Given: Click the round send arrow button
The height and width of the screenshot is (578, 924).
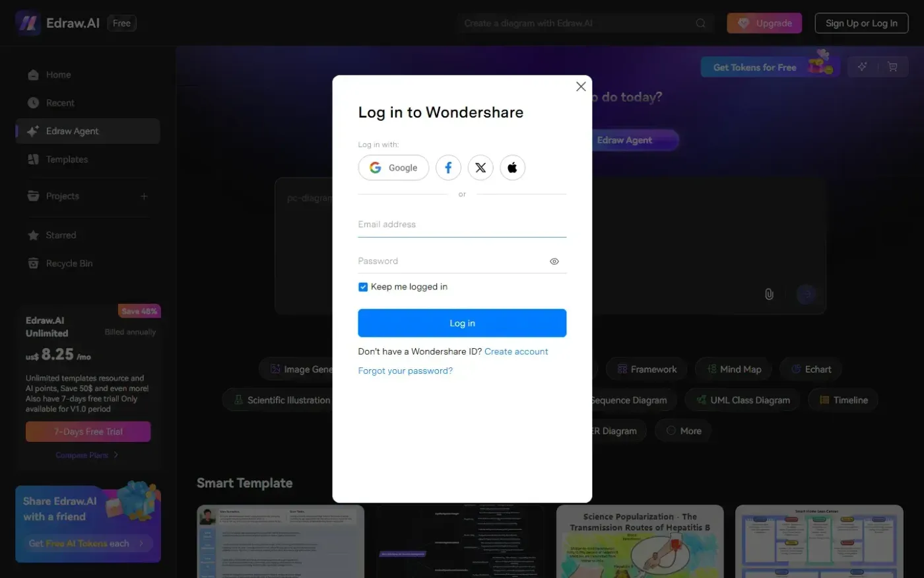Looking at the screenshot, I should click(806, 294).
